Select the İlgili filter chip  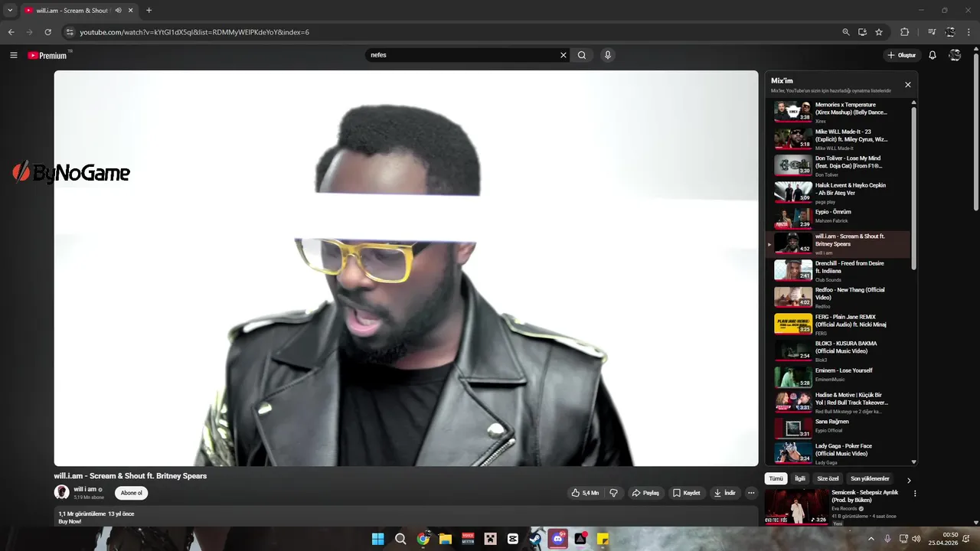point(800,478)
